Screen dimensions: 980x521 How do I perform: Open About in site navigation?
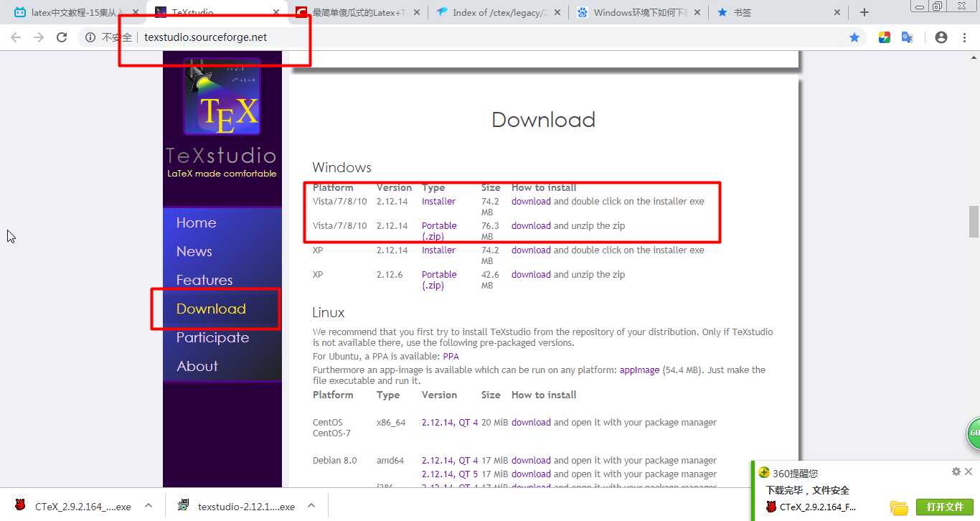(x=197, y=366)
